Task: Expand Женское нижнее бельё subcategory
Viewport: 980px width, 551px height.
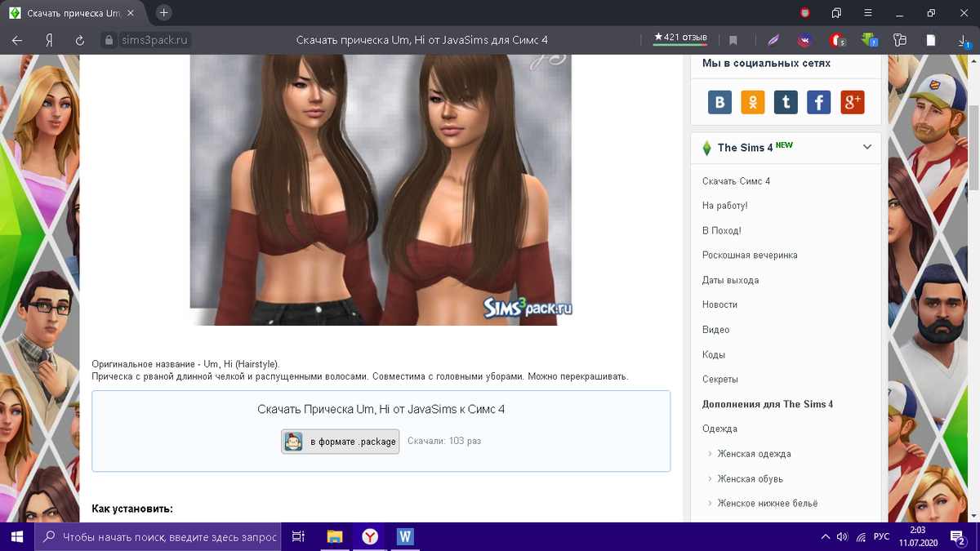Action: [x=768, y=504]
